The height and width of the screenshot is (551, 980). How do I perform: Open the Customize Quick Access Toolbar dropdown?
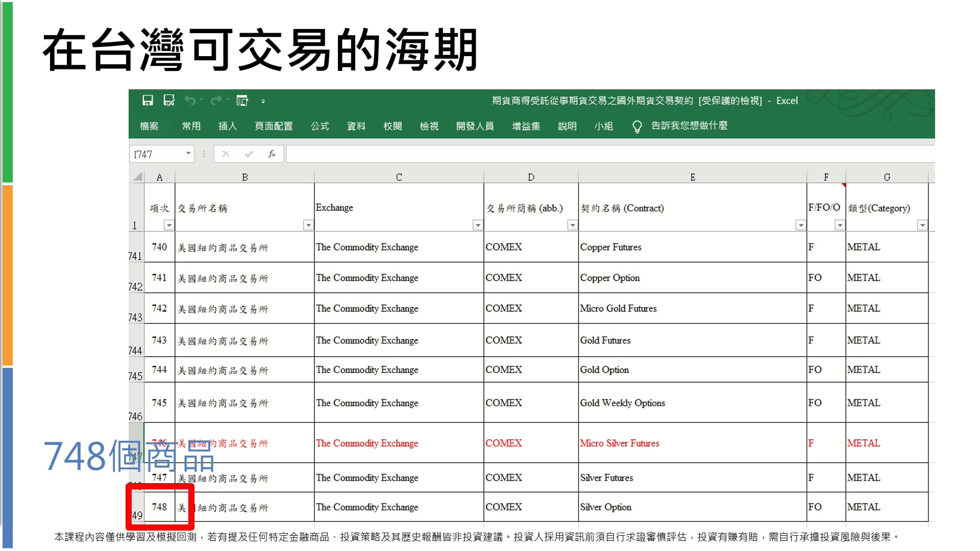263,102
